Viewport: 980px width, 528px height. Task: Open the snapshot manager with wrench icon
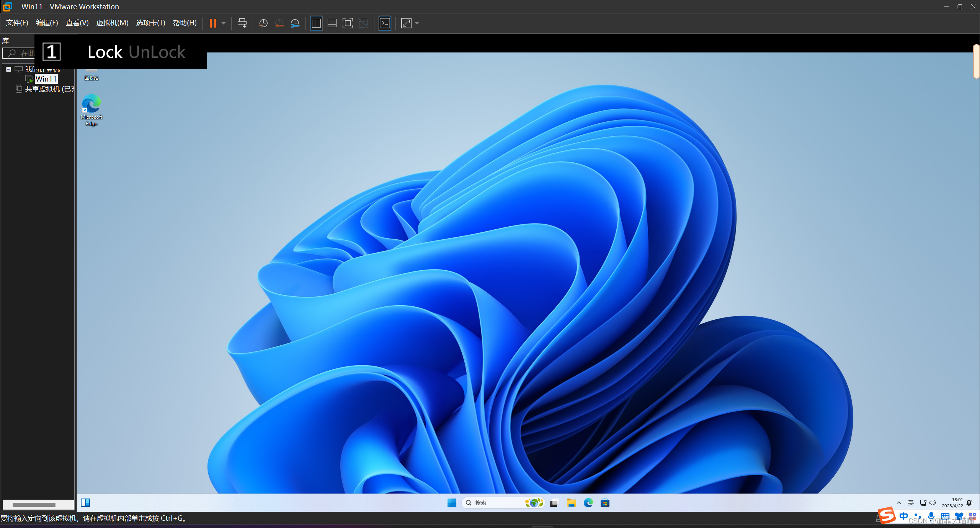(x=295, y=23)
